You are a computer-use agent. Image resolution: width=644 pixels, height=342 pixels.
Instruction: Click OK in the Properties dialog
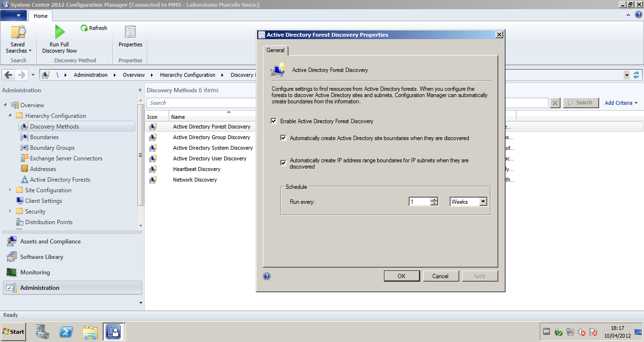[x=401, y=276]
